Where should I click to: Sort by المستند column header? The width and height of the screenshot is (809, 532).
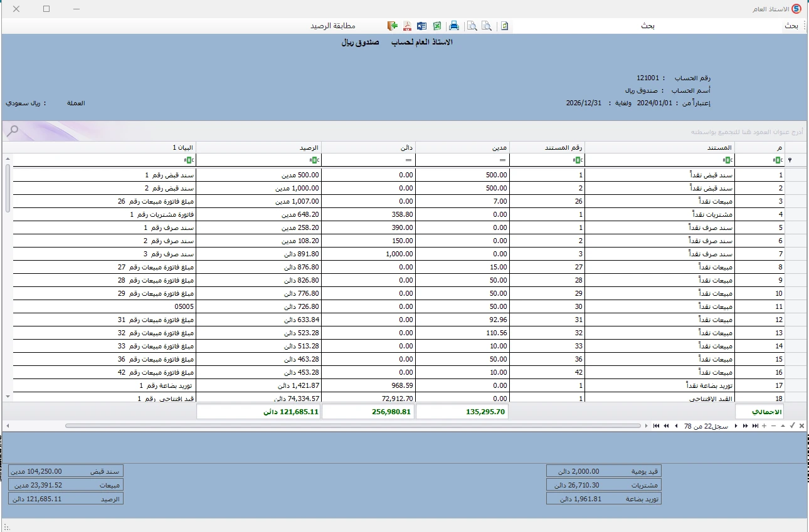tap(659, 147)
